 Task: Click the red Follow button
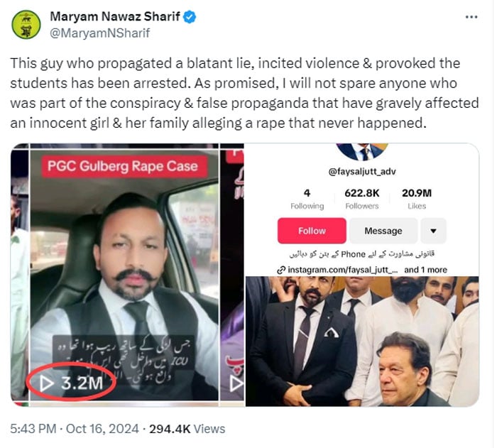[312, 231]
